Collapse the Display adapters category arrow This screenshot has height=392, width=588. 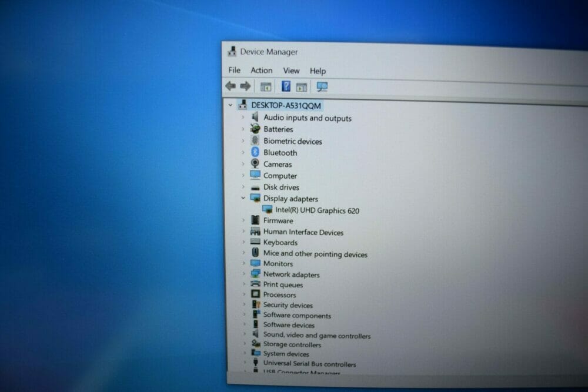pos(243,198)
